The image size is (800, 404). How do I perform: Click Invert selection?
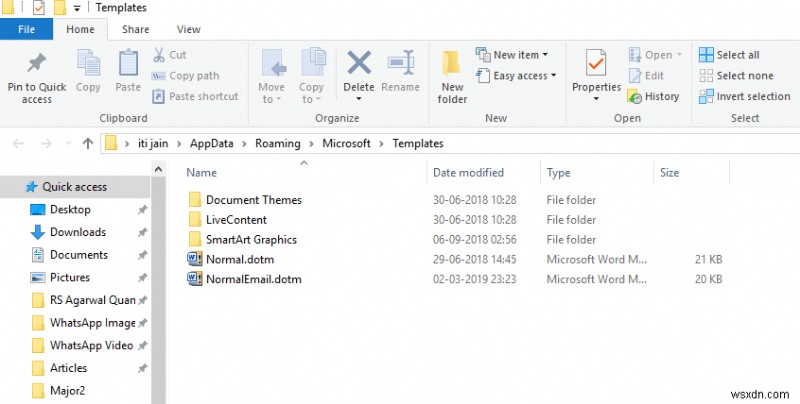[x=744, y=96]
